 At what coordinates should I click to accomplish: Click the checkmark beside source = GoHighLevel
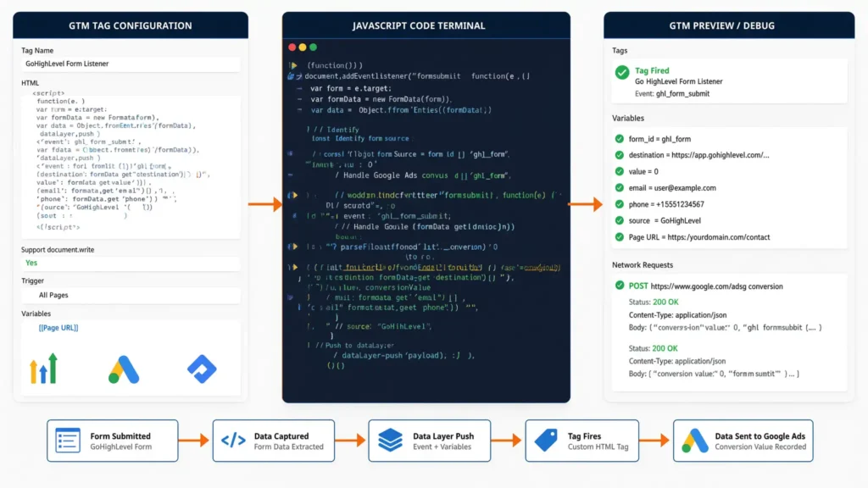click(620, 220)
